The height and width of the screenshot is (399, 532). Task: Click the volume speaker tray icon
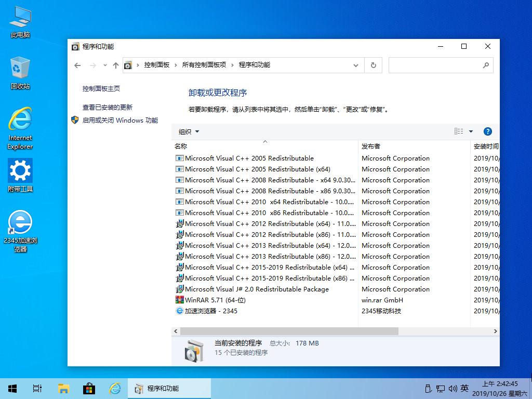point(453,389)
